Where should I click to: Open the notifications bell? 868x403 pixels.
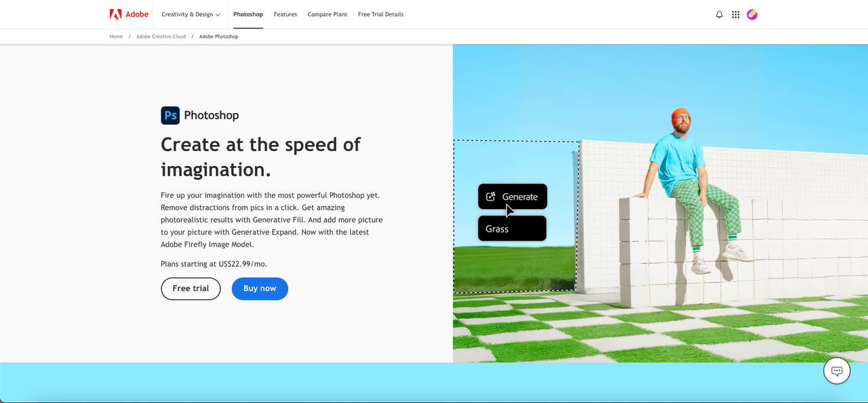click(x=719, y=14)
